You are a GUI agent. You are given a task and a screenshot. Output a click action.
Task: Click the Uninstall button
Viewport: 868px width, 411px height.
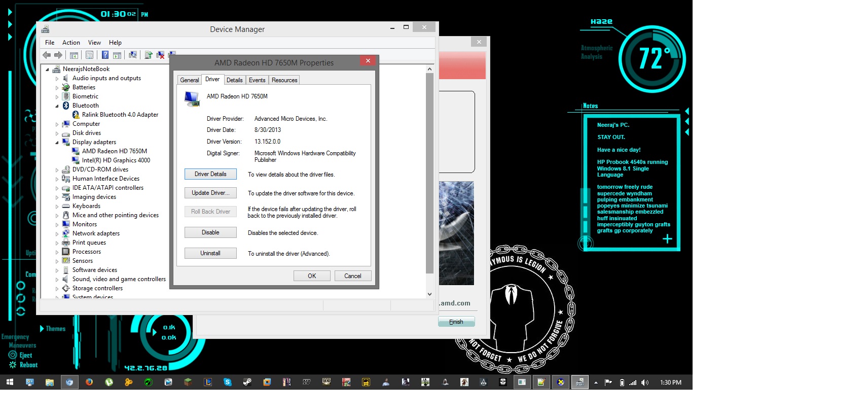210,253
